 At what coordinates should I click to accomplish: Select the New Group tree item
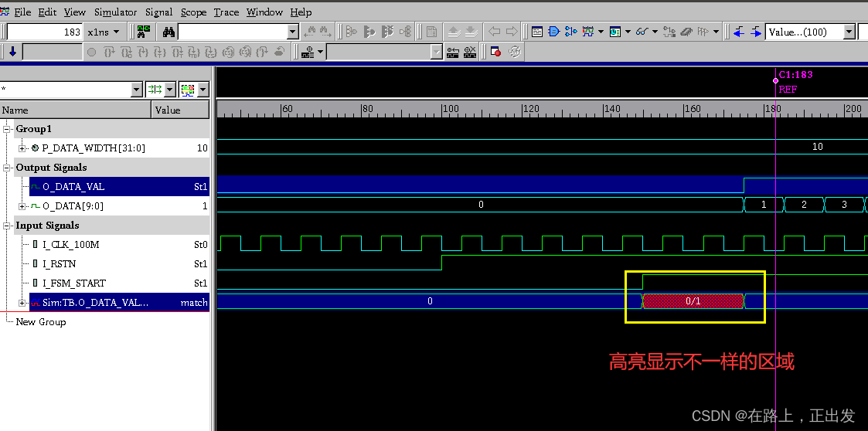point(40,322)
